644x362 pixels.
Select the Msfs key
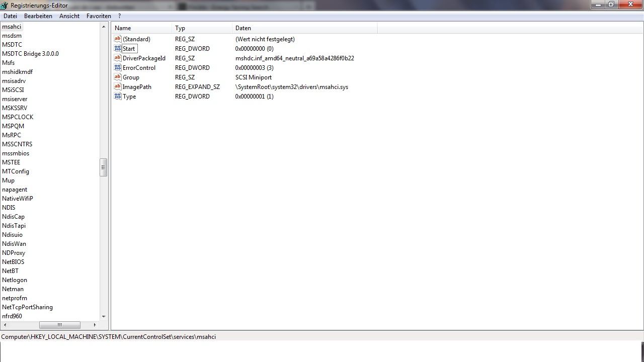click(8, 63)
